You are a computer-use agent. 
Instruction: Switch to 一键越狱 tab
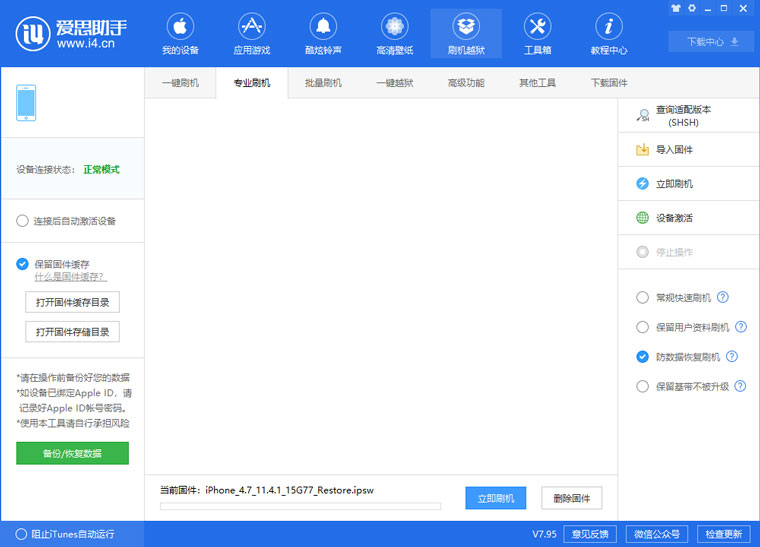click(395, 83)
